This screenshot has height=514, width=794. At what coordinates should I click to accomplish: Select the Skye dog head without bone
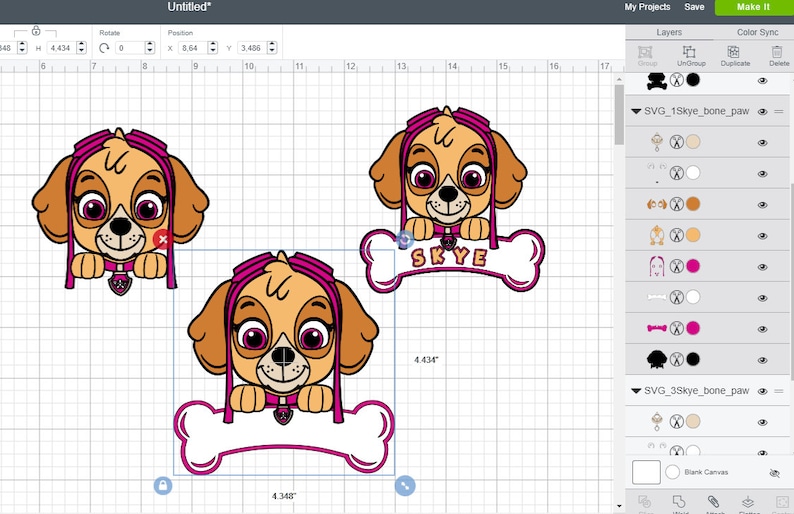120,211
